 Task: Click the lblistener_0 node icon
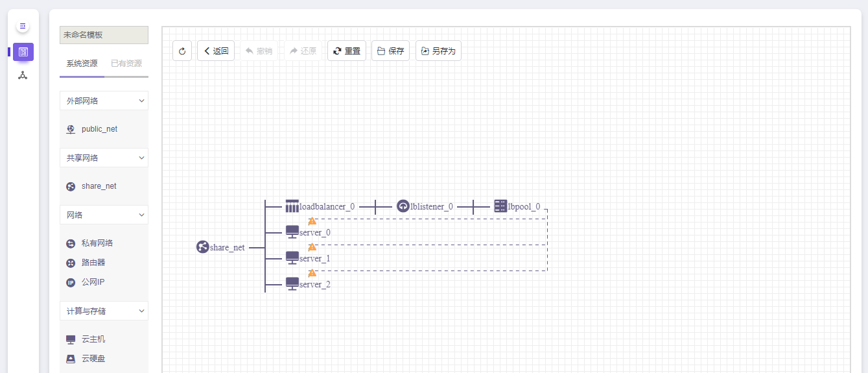tap(403, 206)
